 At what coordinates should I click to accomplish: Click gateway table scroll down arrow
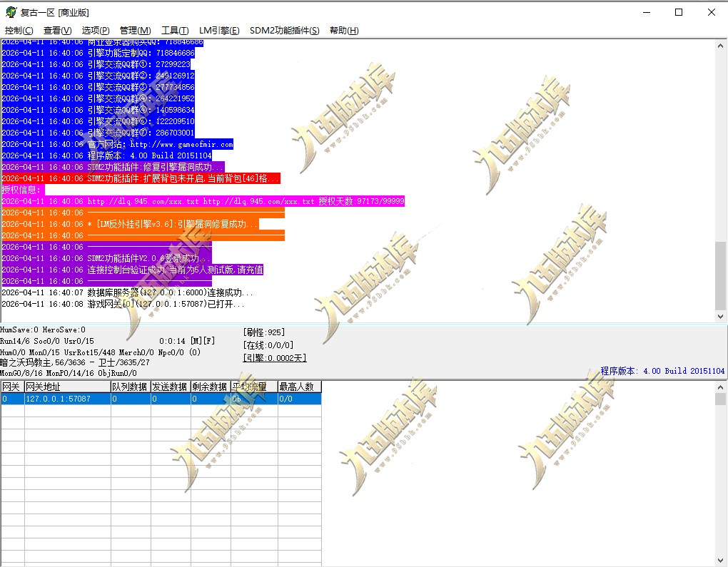click(x=720, y=560)
